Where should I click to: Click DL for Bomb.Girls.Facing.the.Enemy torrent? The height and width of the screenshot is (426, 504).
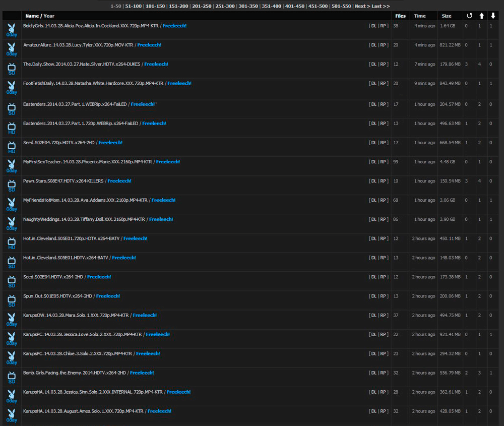pyautogui.click(x=373, y=373)
